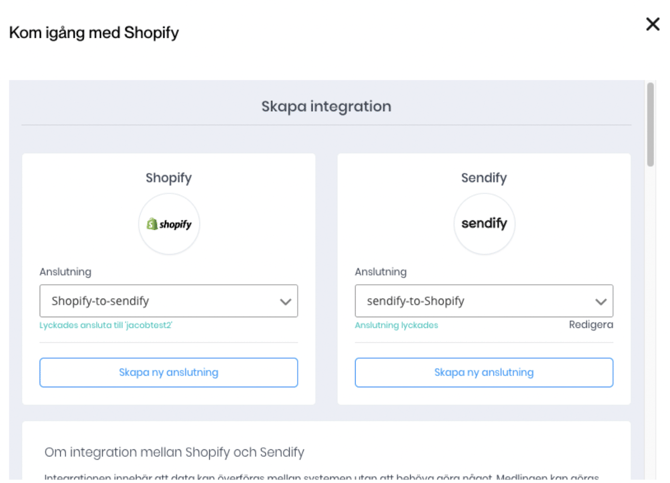
Task: Click the 'Anslutning lyckades' status message
Action: tap(396, 325)
